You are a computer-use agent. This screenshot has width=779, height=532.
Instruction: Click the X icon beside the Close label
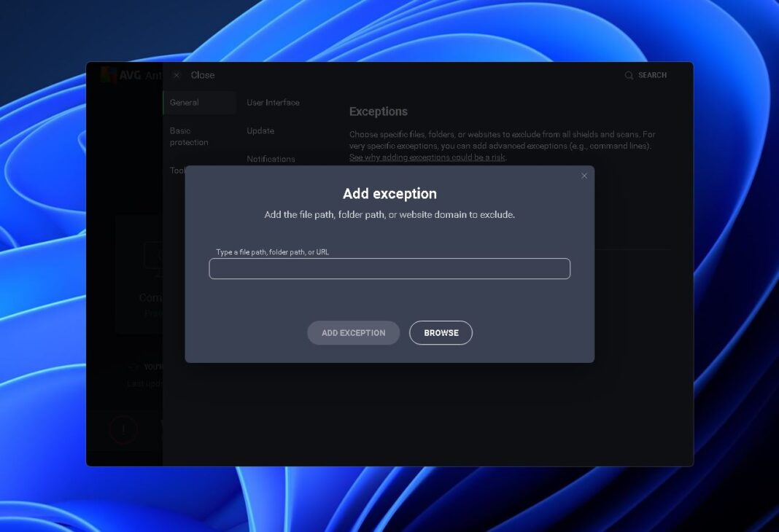[176, 75]
